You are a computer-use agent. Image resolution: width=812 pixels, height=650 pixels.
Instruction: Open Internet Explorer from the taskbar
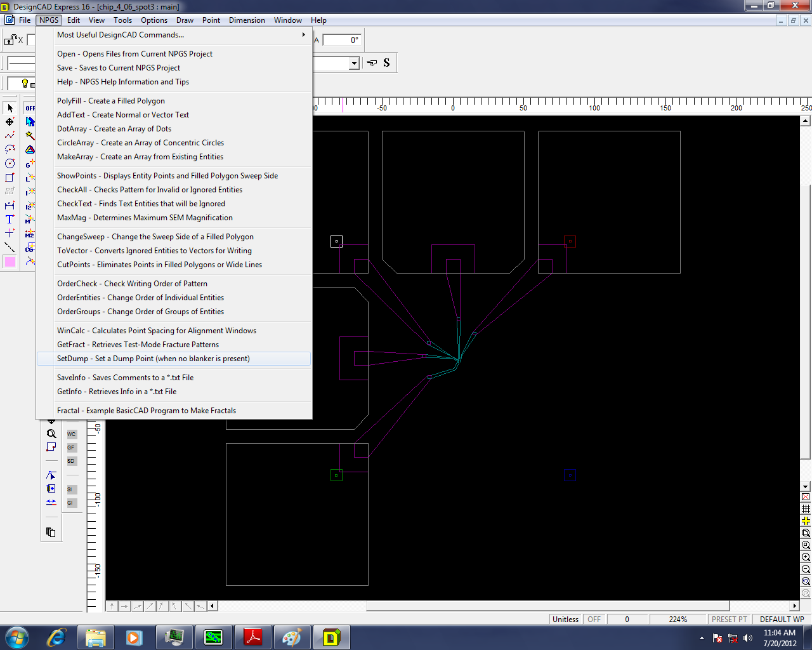click(56, 637)
